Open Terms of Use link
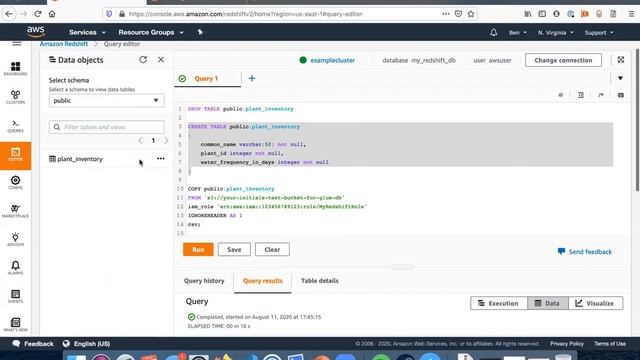Image resolution: width=640 pixels, height=360 pixels. point(610,344)
